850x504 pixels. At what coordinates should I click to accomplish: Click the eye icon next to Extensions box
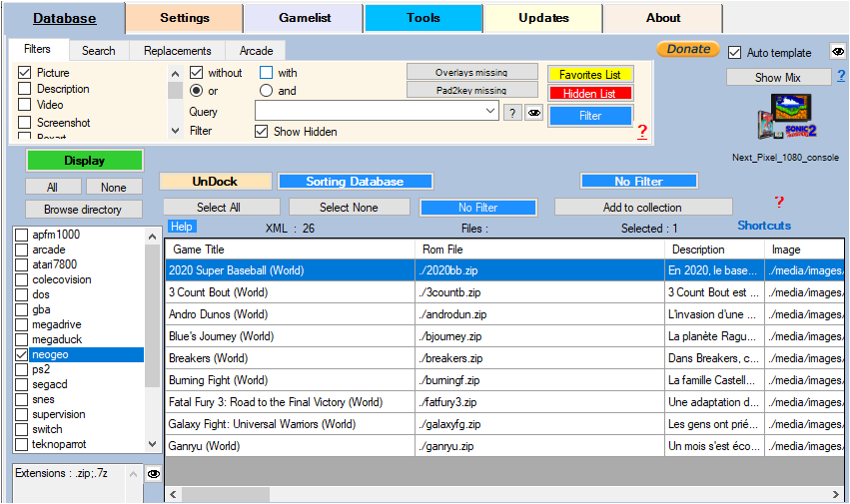[154, 474]
